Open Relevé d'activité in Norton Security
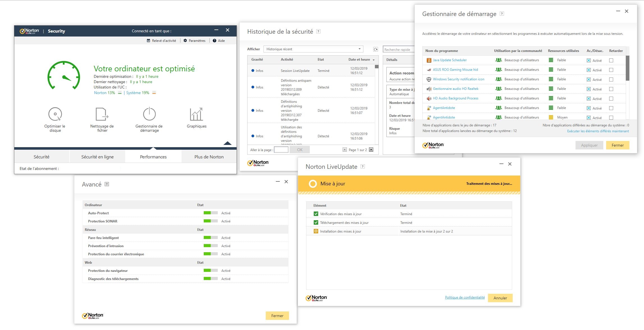The height and width of the screenshot is (330, 644). click(161, 41)
